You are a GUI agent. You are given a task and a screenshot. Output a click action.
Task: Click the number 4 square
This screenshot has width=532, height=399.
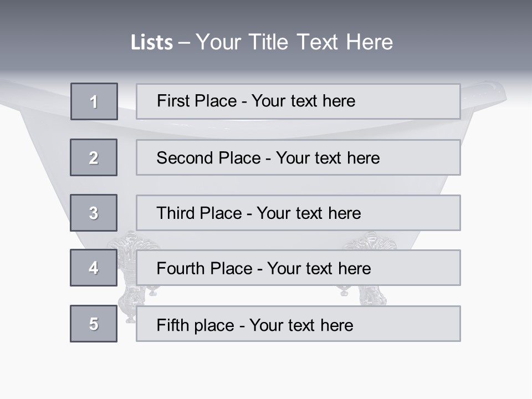click(94, 268)
